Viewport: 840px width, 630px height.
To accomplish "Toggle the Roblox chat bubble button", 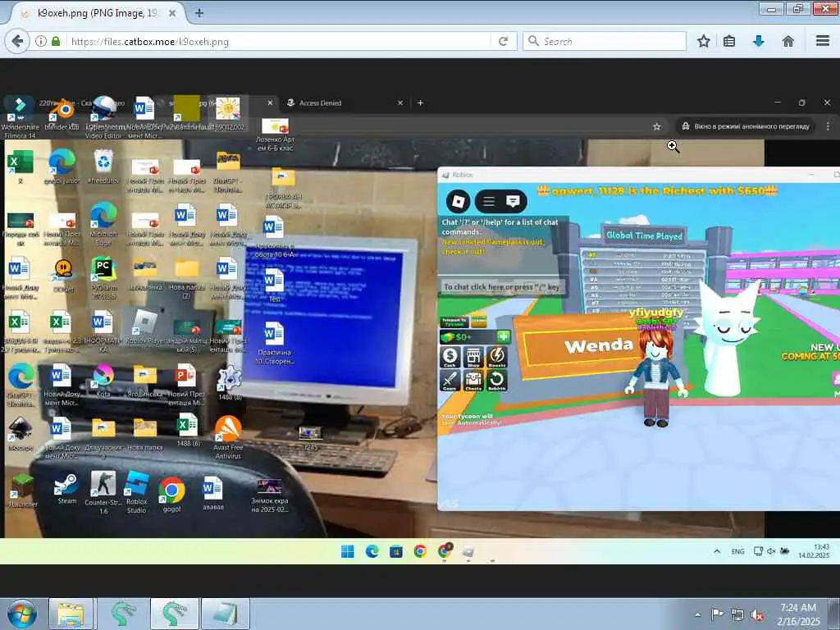I will [513, 201].
